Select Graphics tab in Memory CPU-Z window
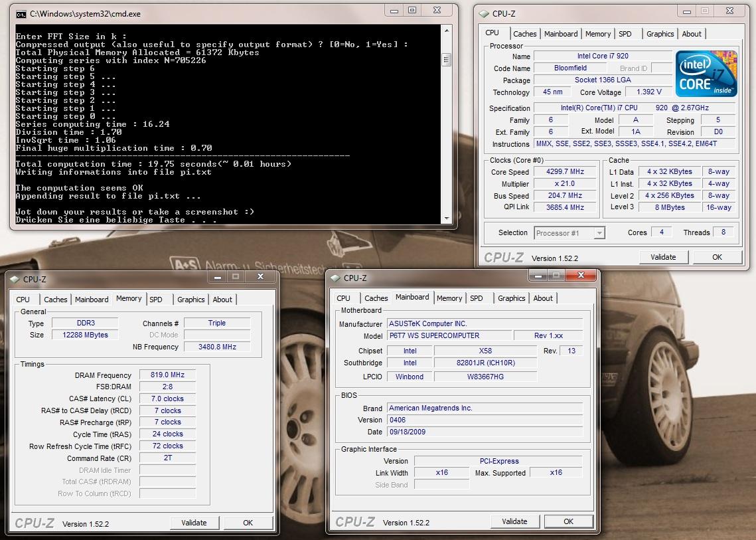 pyautogui.click(x=191, y=299)
